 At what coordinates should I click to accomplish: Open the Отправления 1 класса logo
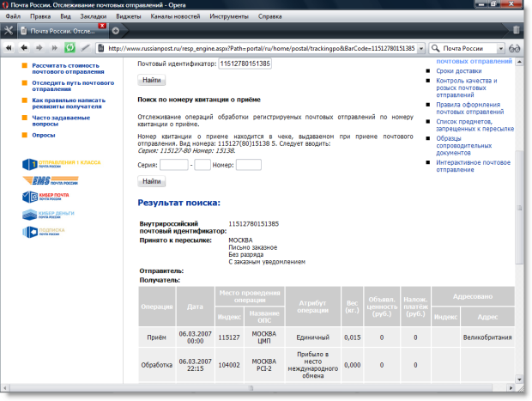pyautogui.click(x=62, y=164)
